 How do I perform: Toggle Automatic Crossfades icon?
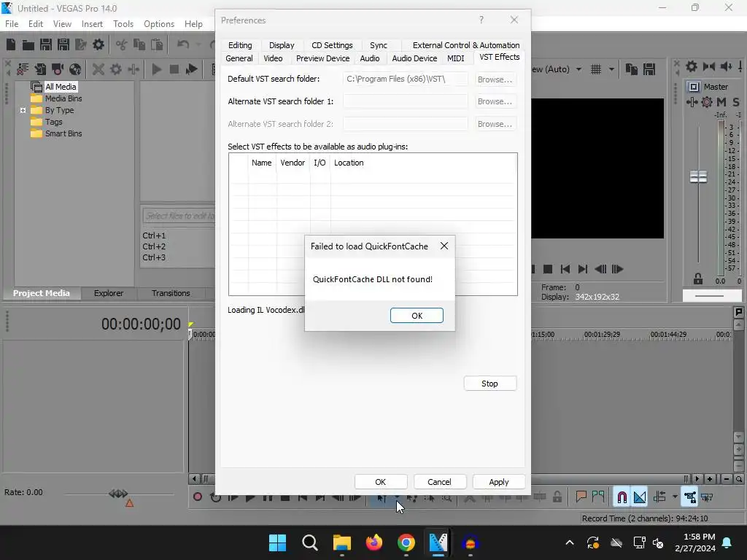(x=640, y=497)
